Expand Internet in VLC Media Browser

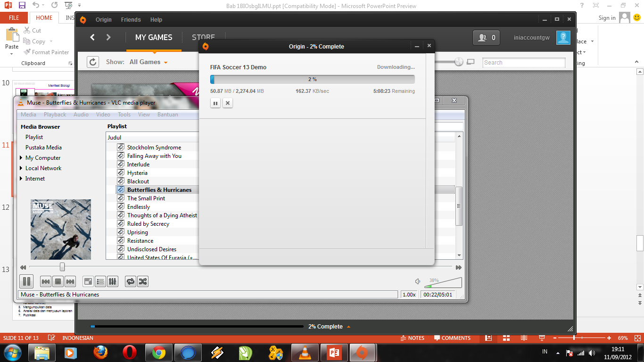pos(21,179)
